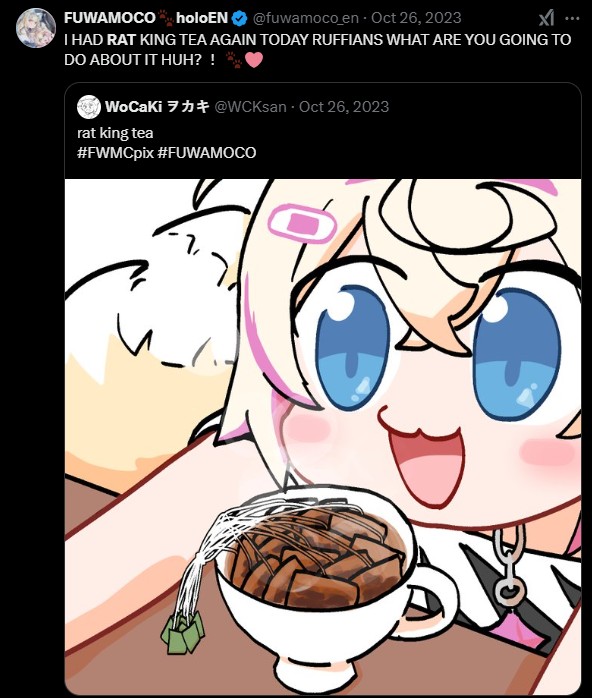Open the rat king tea illustration
This screenshot has width=592, height=698.
323,436
